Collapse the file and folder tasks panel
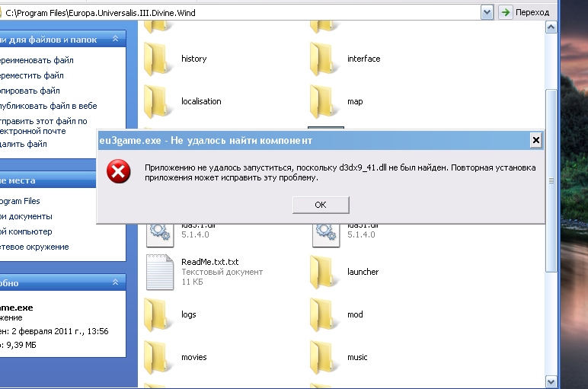Image resolution: width=588 pixels, height=389 pixels. (x=116, y=39)
